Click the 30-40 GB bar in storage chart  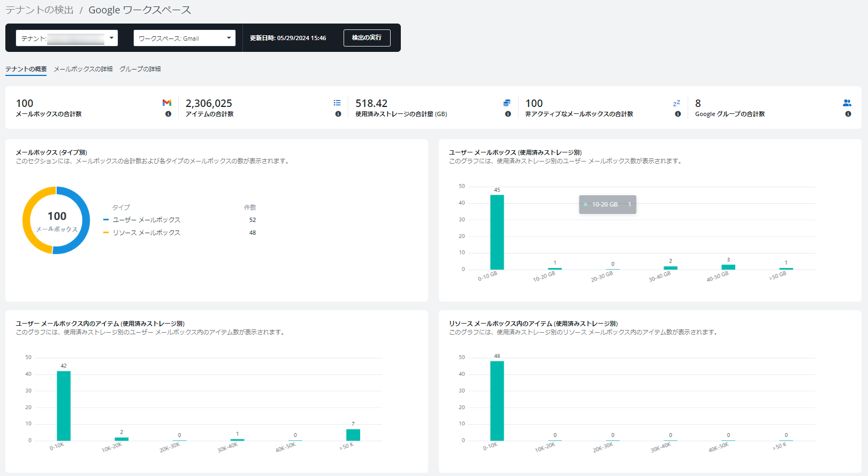[671, 268]
